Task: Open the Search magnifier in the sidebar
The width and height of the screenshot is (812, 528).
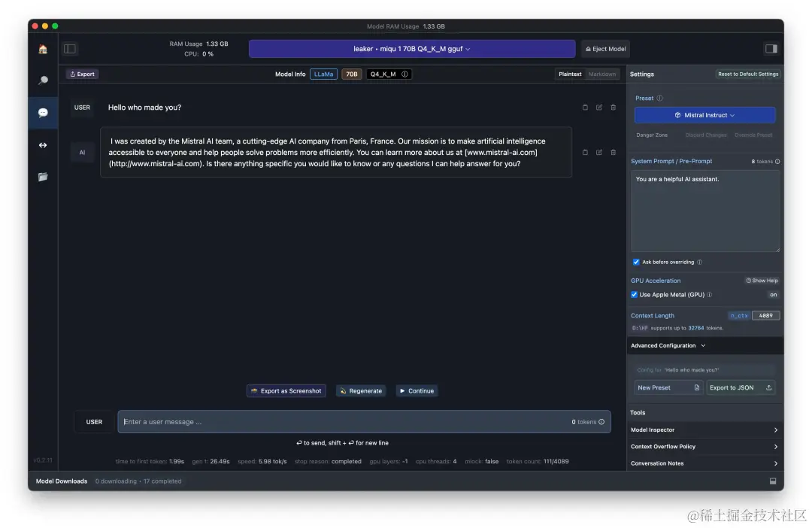Action: (43, 80)
